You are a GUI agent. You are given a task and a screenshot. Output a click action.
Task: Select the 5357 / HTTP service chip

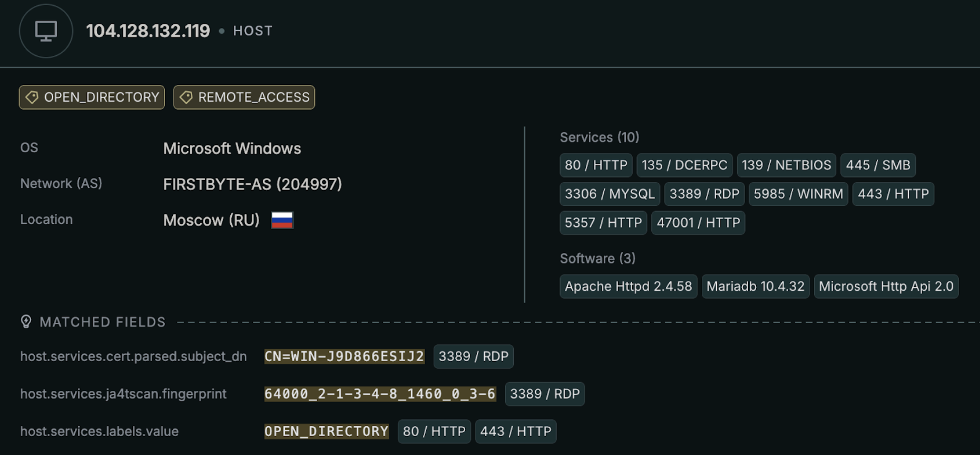coord(603,223)
